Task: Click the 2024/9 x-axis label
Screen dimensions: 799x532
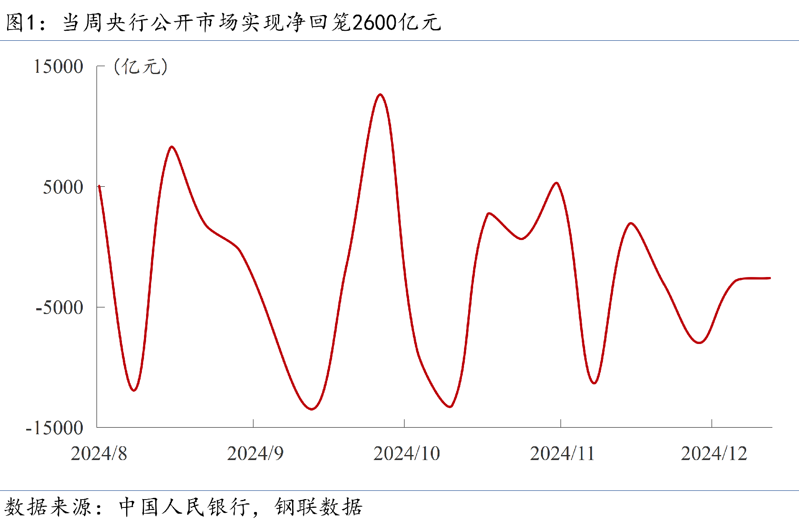Action: [x=255, y=453]
